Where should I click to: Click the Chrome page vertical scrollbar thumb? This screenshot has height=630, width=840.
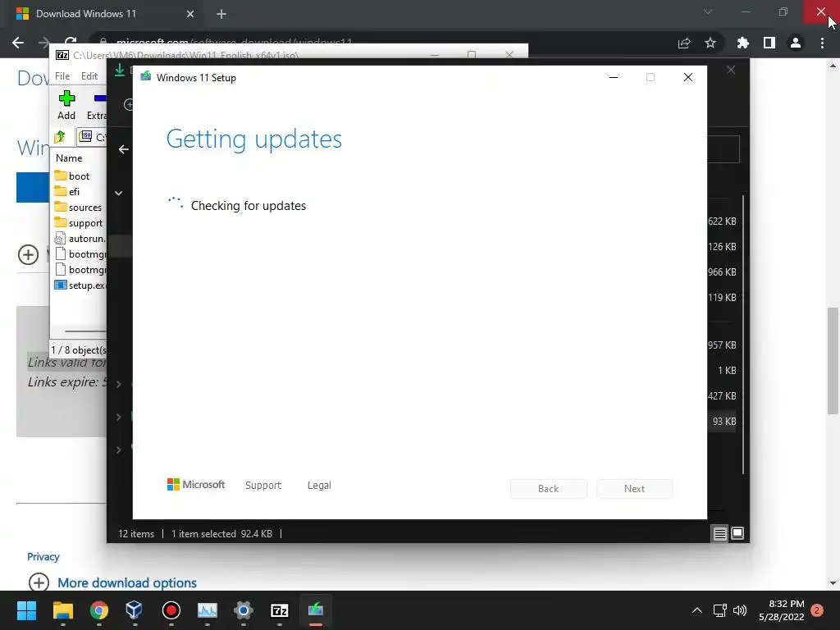(833, 361)
